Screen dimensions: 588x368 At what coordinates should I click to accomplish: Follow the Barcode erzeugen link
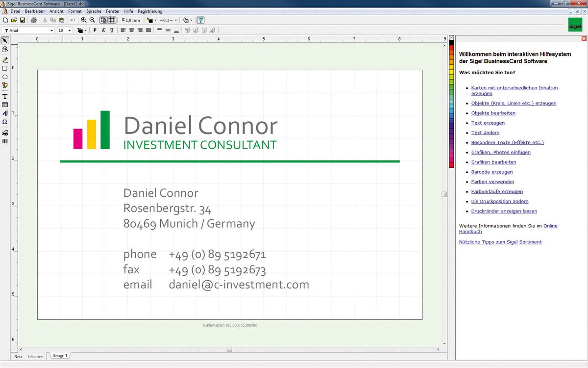[491, 172]
